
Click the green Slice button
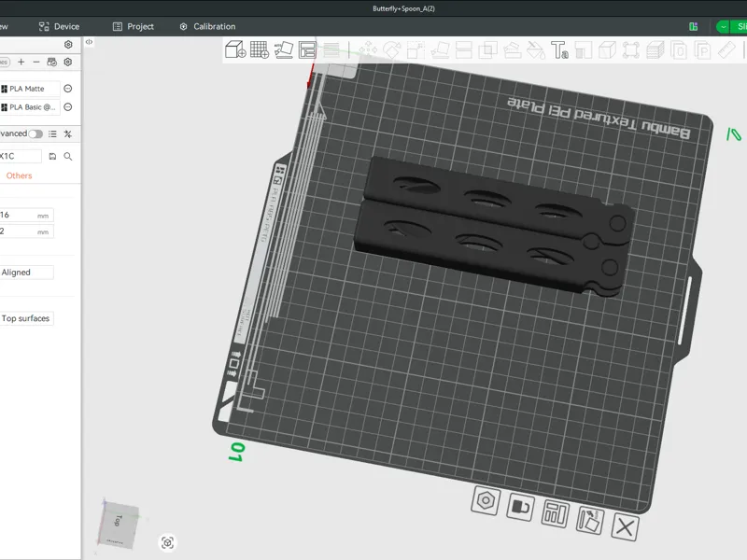coord(740,27)
